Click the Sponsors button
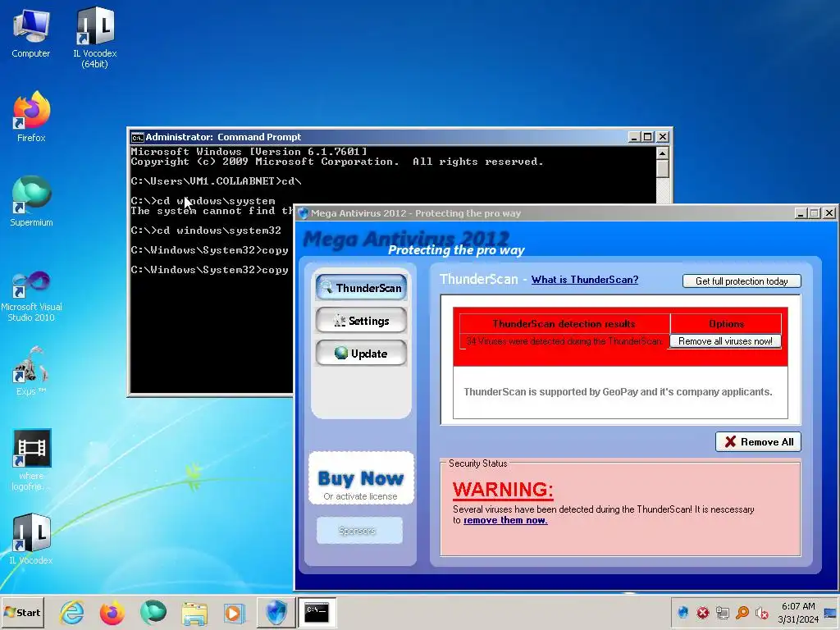This screenshot has height=630, width=840. click(359, 531)
